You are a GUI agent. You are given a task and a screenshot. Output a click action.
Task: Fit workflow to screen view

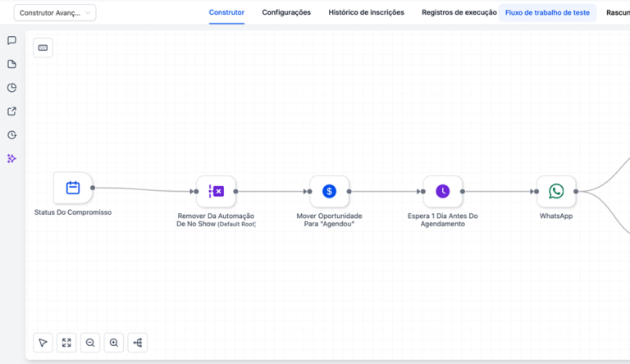pos(66,343)
